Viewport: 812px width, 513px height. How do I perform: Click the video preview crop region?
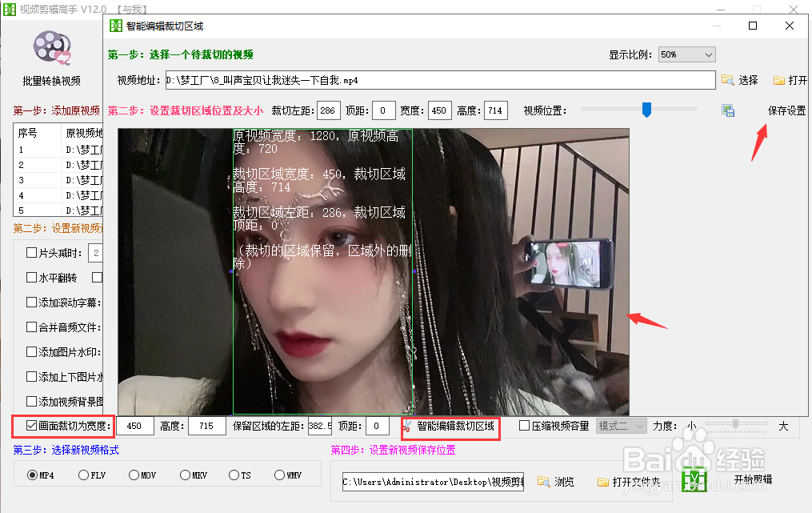tap(322, 271)
